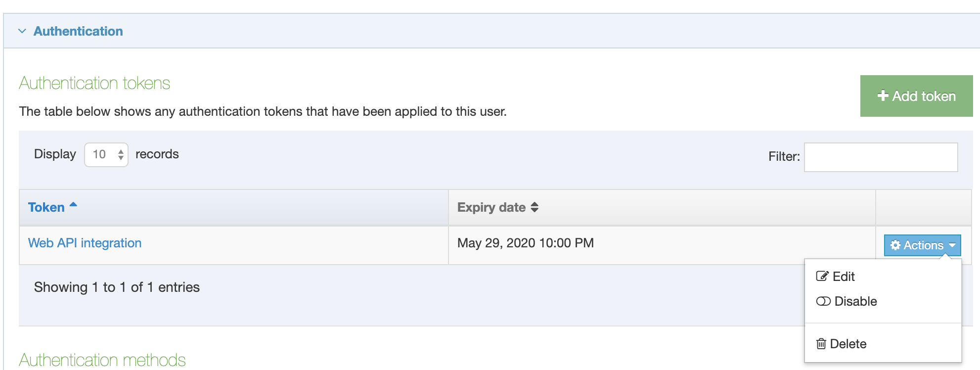Select Disable in the Actions menu
Image resolution: width=980 pixels, height=370 pixels.
point(855,301)
